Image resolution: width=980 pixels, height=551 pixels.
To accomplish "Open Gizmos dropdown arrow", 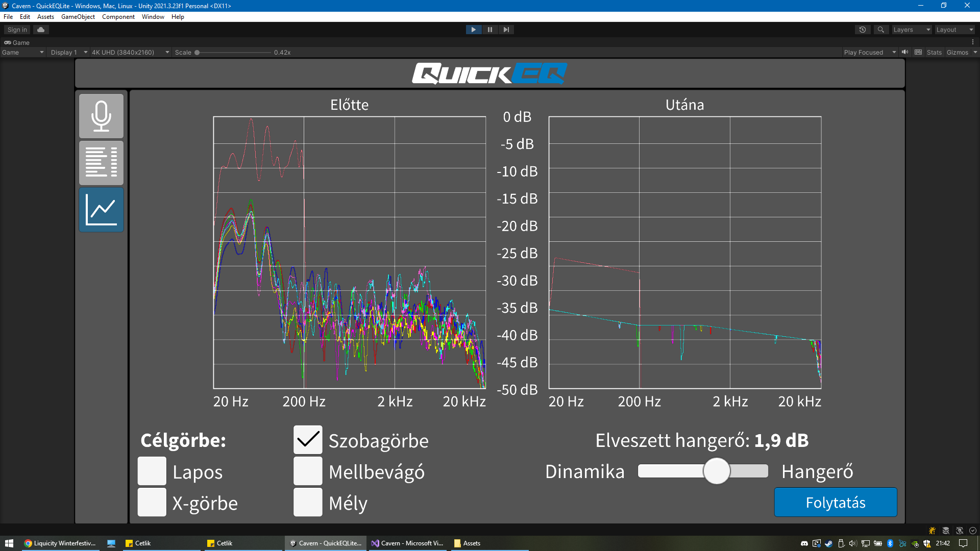I will point(975,52).
